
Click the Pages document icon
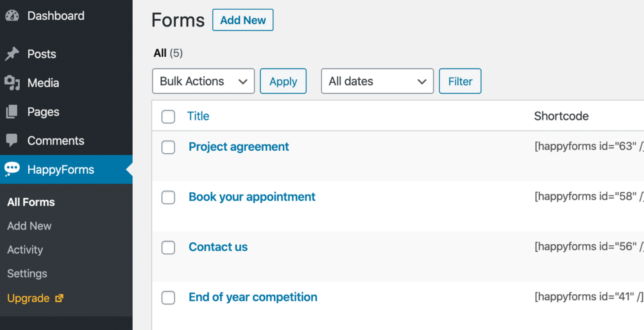[12, 112]
